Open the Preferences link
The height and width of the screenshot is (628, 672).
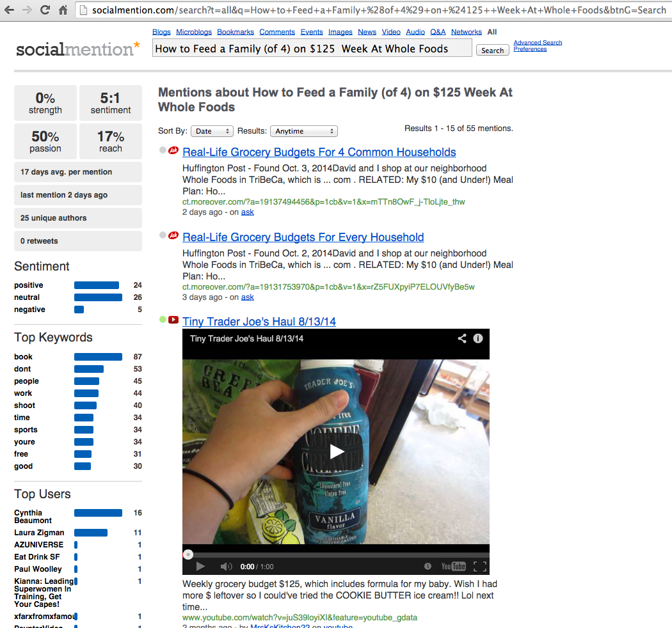pos(530,49)
